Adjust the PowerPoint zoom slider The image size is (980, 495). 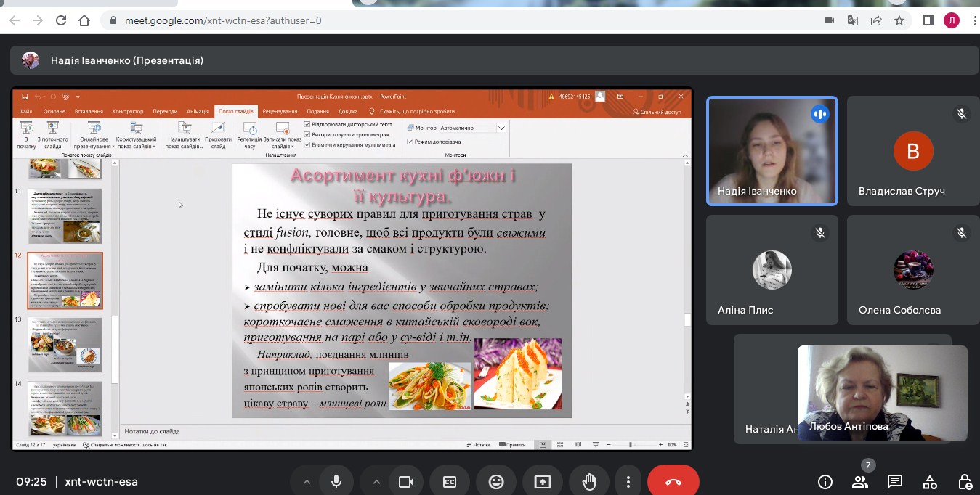(x=630, y=445)
